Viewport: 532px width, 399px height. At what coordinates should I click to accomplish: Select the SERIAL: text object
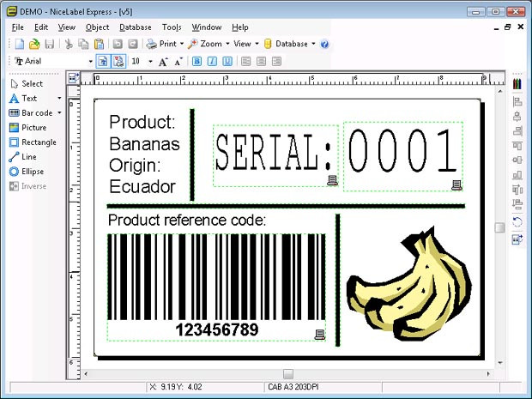click(275, 155)
